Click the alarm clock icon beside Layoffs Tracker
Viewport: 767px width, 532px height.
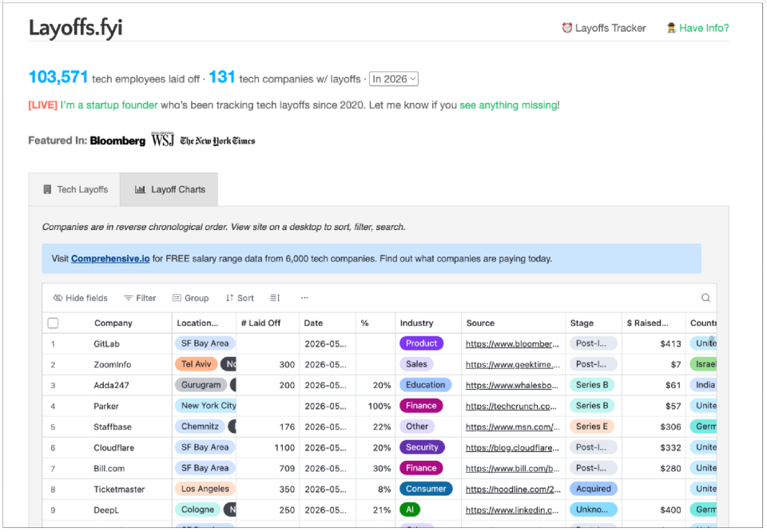click(x=567, y=27)
